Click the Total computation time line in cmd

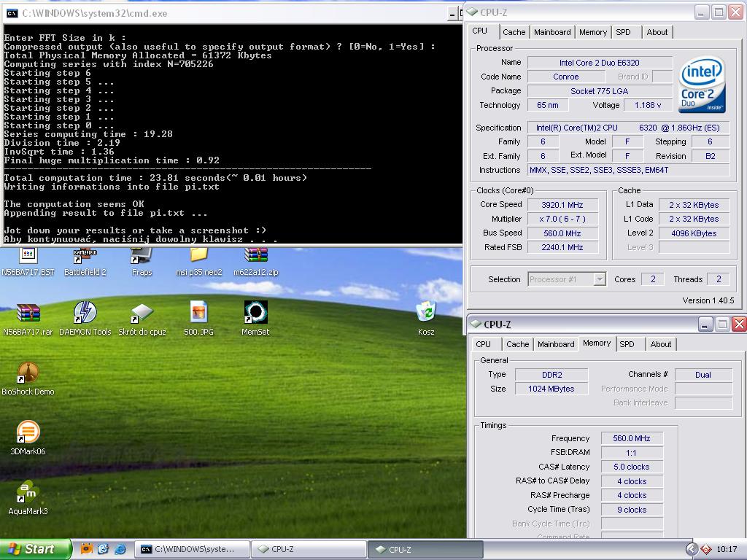pos(155,178)
